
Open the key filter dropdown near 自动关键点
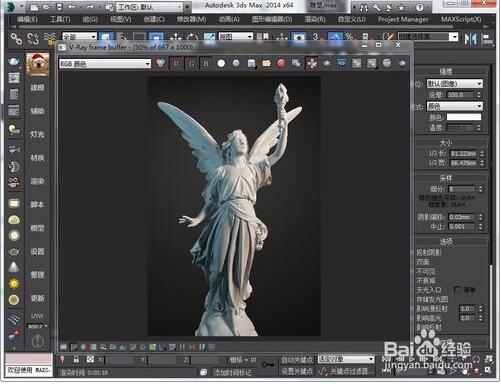345,359
